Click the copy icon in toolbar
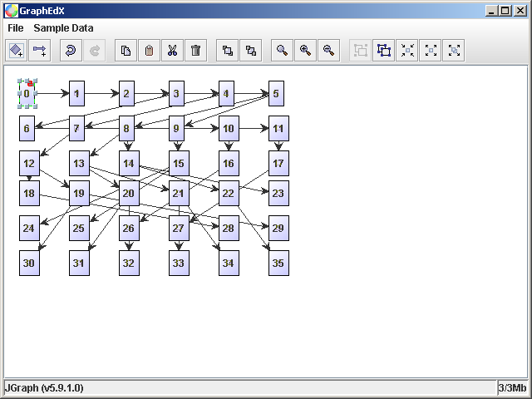532x399 pixels. pos(126,51)
